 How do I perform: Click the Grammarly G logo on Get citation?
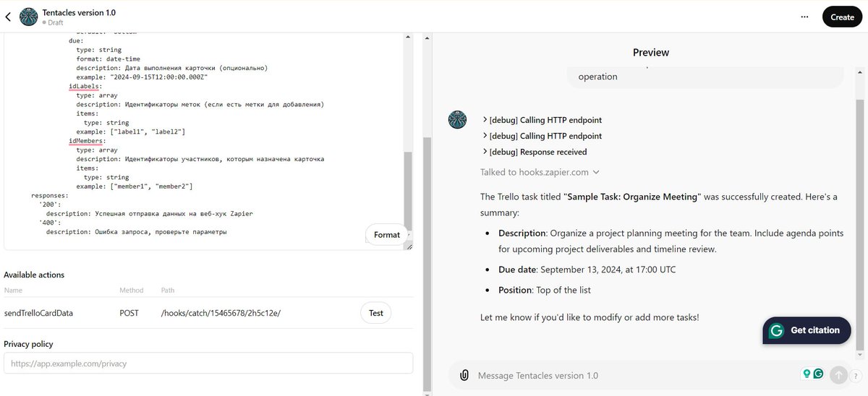pyautogui.click(x=777, y=330)
